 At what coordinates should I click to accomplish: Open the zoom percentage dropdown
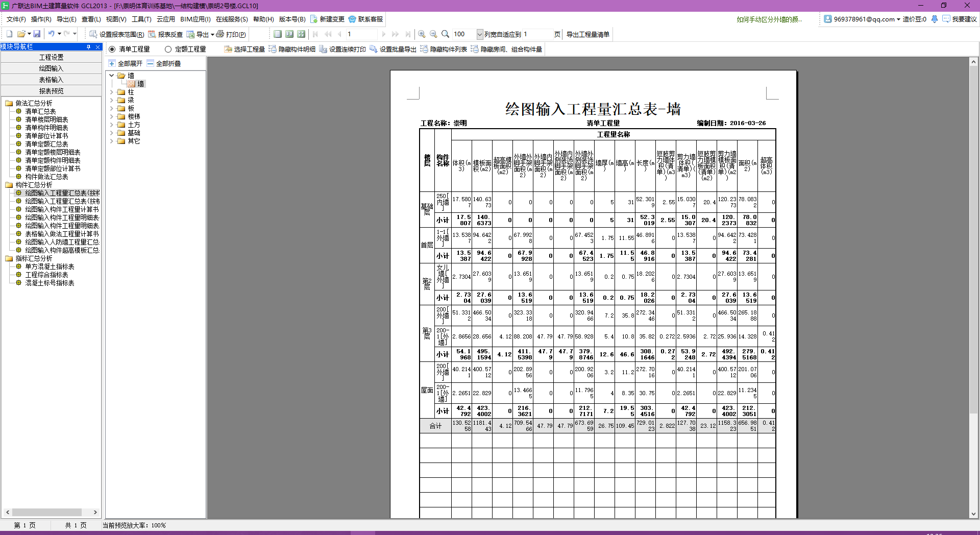pyautogui.click(x=480, y=34)
